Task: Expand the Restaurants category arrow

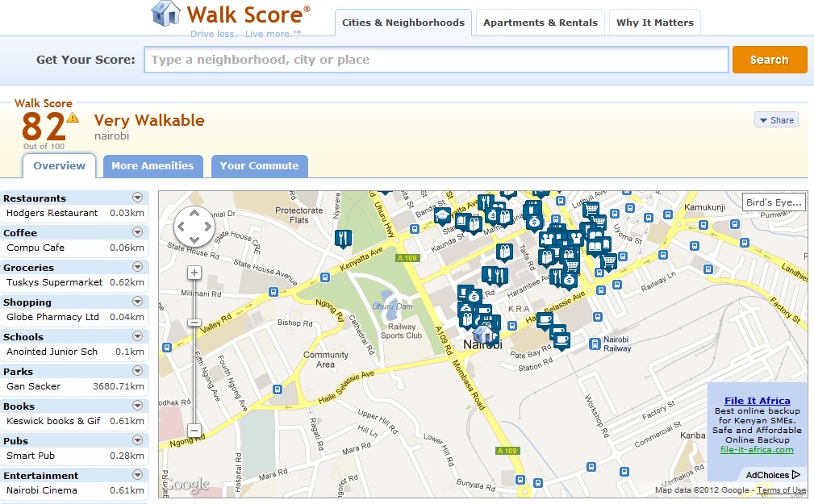Action: pyautogui.click(x=138, y=198)
